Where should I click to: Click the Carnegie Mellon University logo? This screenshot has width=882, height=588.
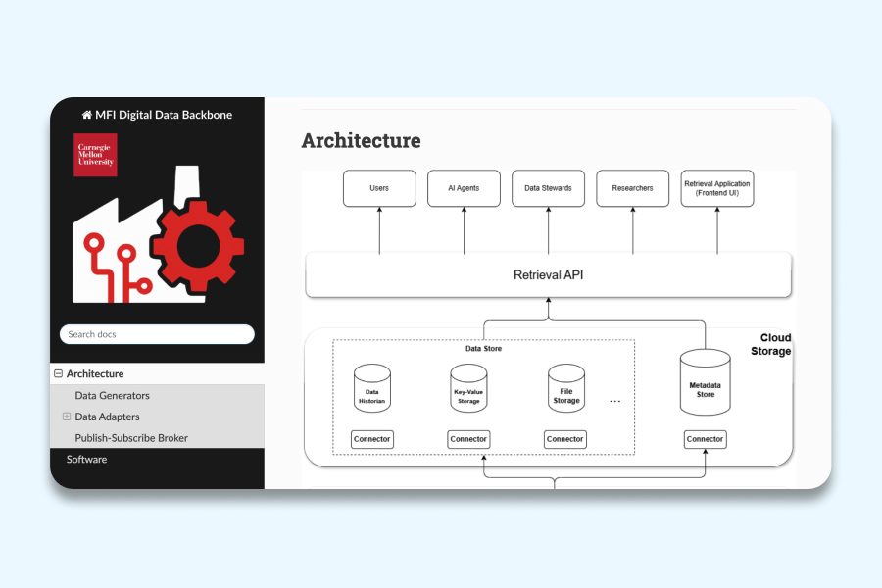pos(95,155)
